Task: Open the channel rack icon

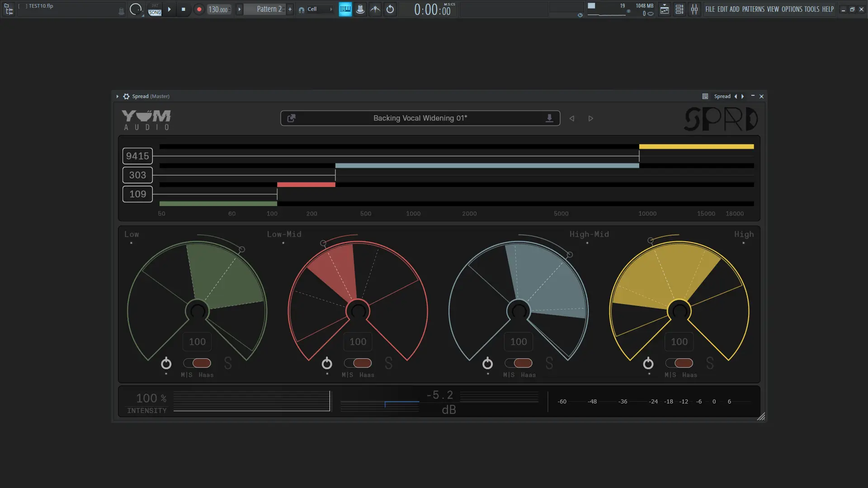Action: [679, 9]
